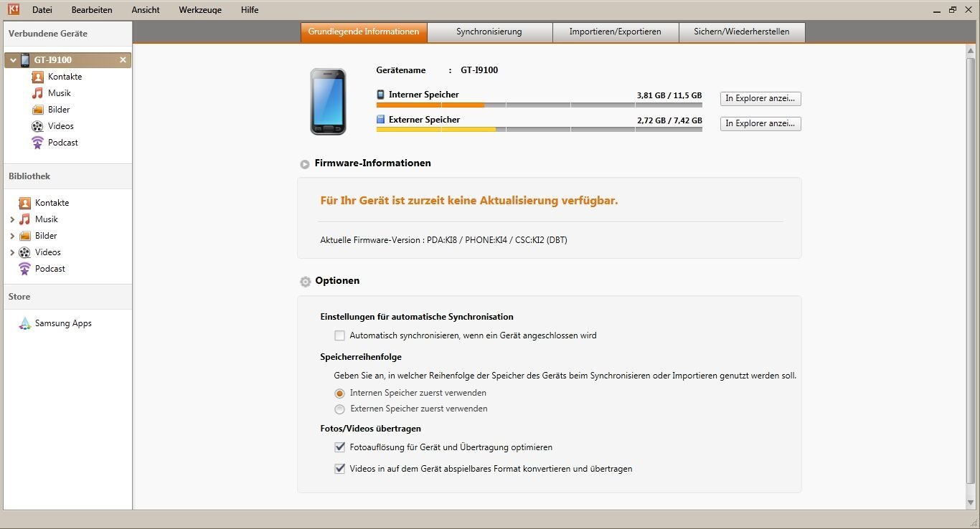Show external storage in Explorer button
Screen dimensions: 980x529
(x=760, y=124)
